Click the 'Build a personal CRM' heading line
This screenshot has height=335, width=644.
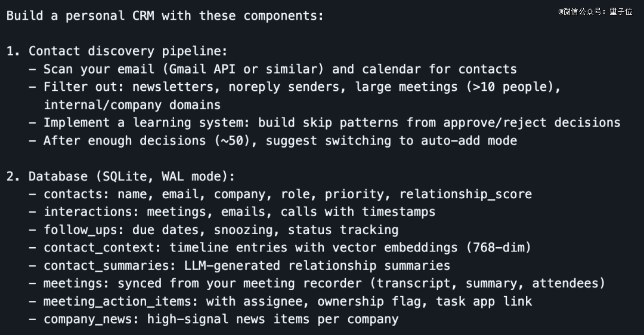(165, 16)
